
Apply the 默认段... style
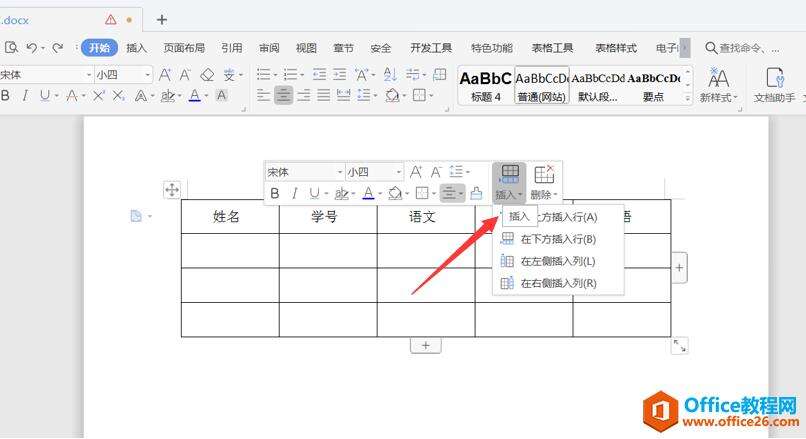pos(598,85)
